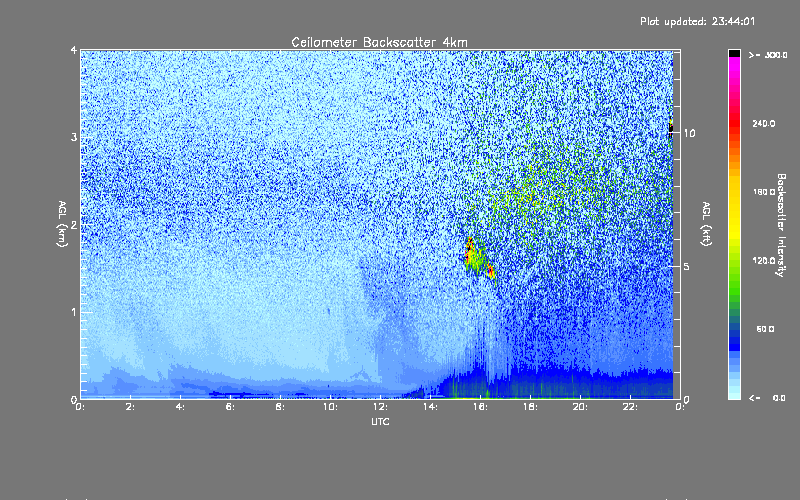Screen dimensions: 800x500
Task: Click the '22:' tick on UTC axis
Action: [x=630, y=407]
